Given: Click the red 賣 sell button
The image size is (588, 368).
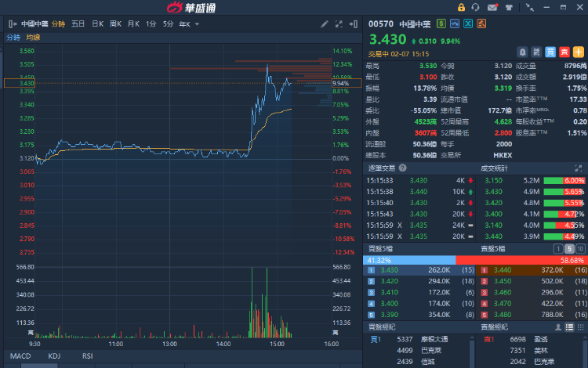Looking at the screenshot, I should click(x=564, y=52).
